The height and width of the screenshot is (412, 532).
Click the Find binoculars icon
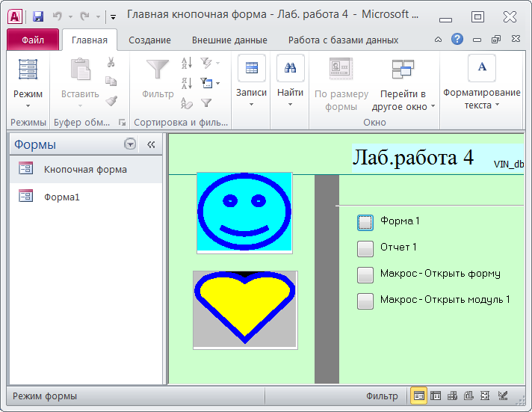coord(290,69)
